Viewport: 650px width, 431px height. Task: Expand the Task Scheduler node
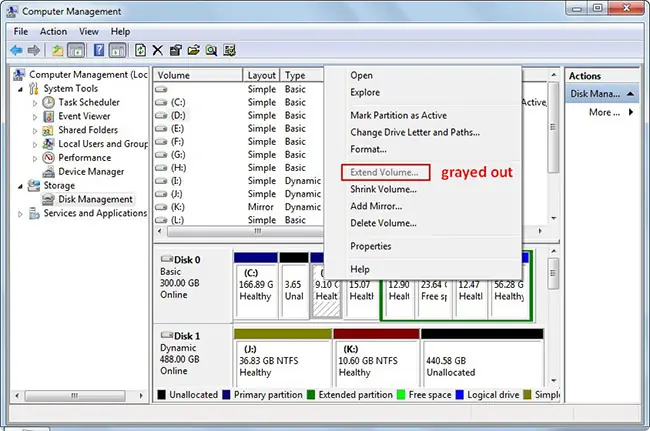(x=35, y=103)
